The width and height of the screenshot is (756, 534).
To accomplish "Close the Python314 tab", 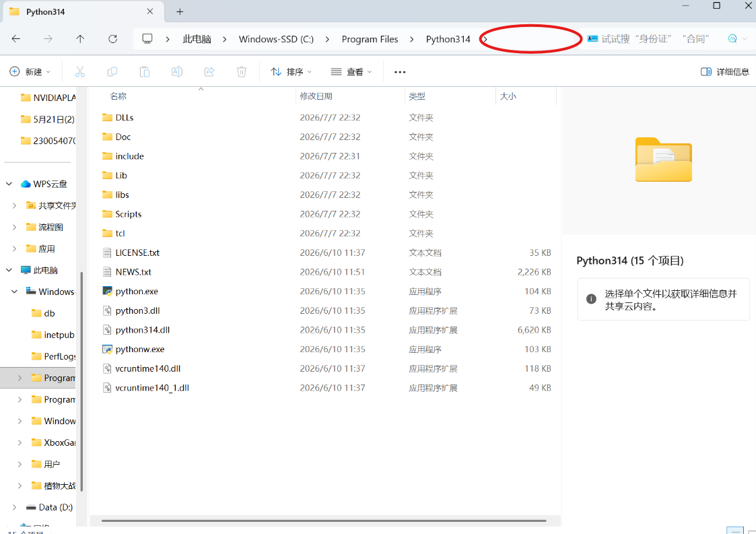I will point(150,11).
